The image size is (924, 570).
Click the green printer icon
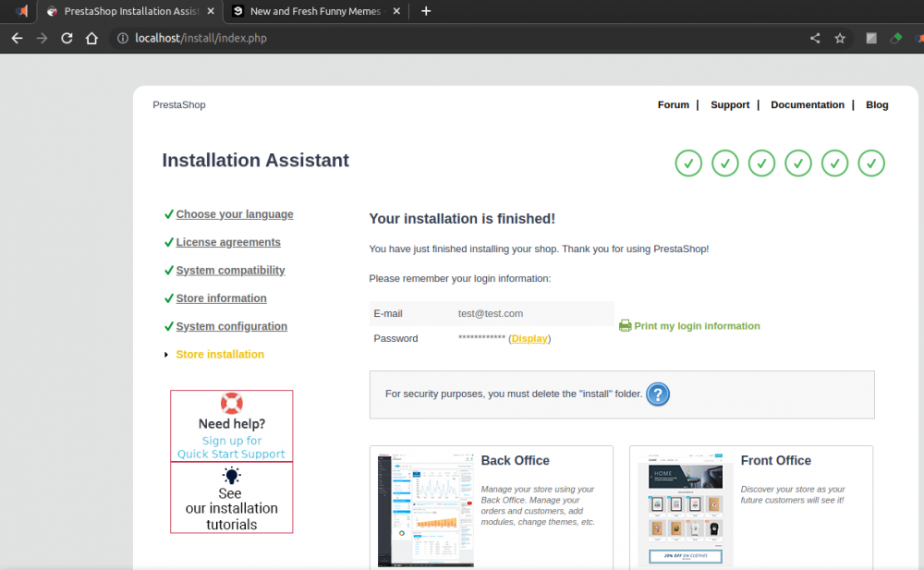(x=625, y=326)
